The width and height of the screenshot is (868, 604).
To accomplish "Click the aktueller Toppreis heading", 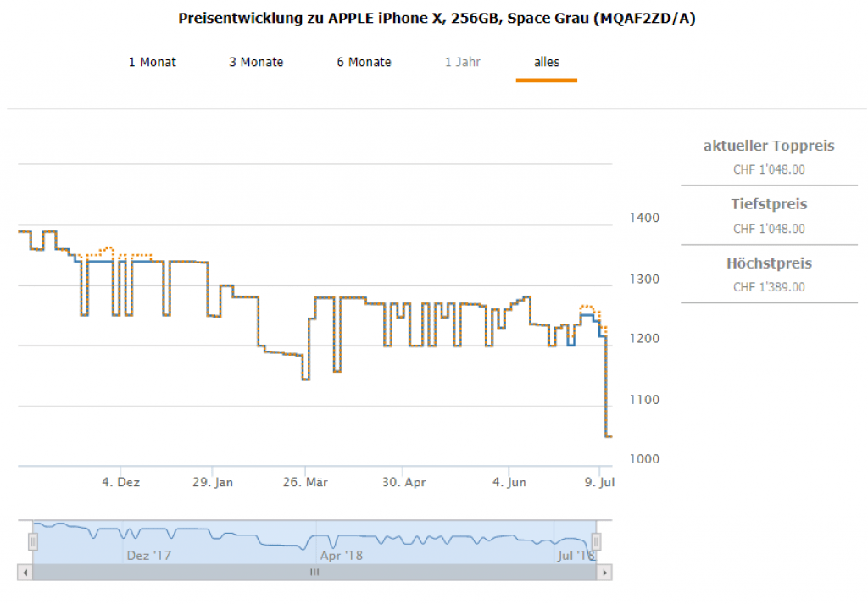I will click(769, 147).
